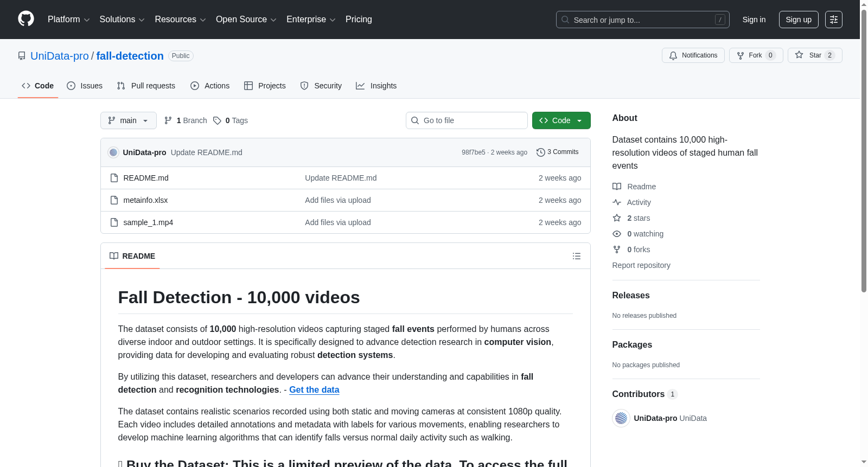Expand the Open Source menu
868x467 pixels.
click(246, 20)
